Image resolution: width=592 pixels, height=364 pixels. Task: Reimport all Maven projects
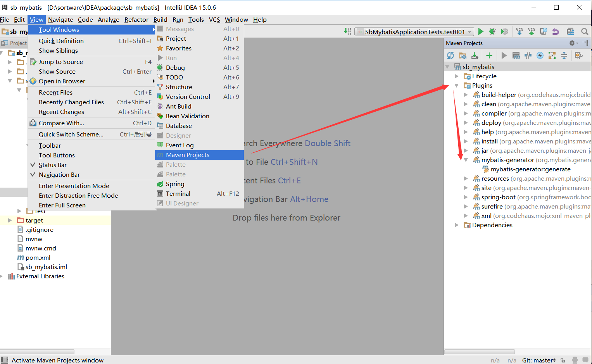click(450, 55)
